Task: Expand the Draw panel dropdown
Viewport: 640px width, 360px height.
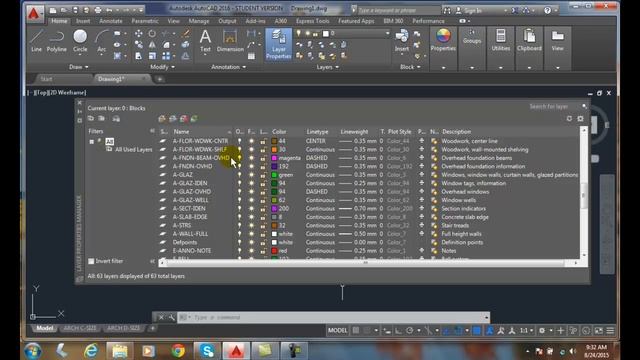Action: pyautogui.click(x=79, y=67)
